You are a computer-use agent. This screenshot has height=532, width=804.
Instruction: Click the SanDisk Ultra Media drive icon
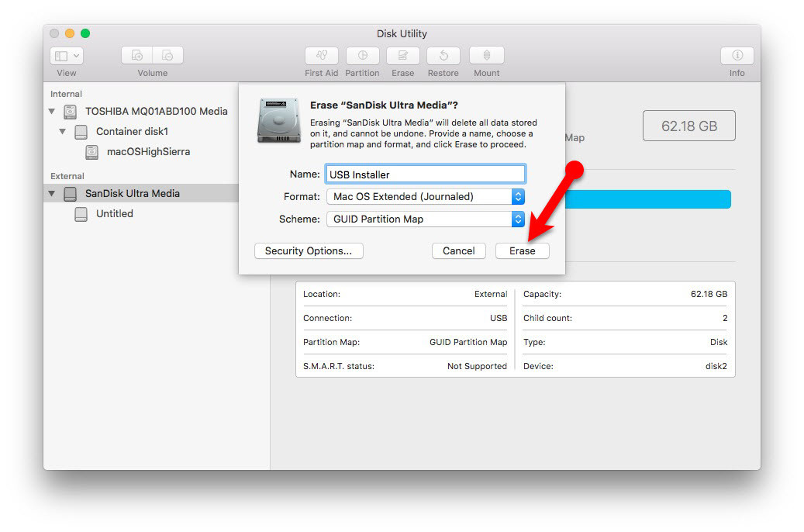point(71,193)
